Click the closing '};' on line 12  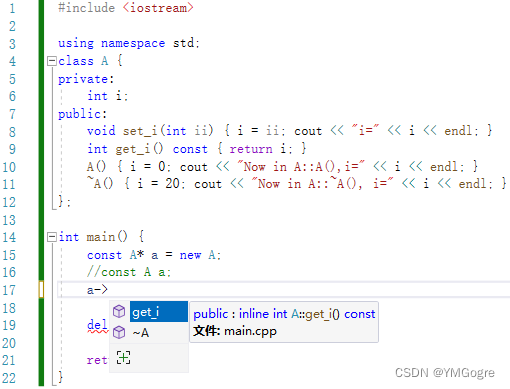point(64,202)
